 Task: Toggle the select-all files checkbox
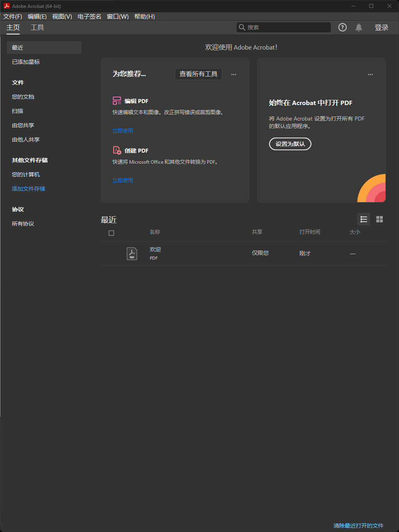click(x=111, y=233)
